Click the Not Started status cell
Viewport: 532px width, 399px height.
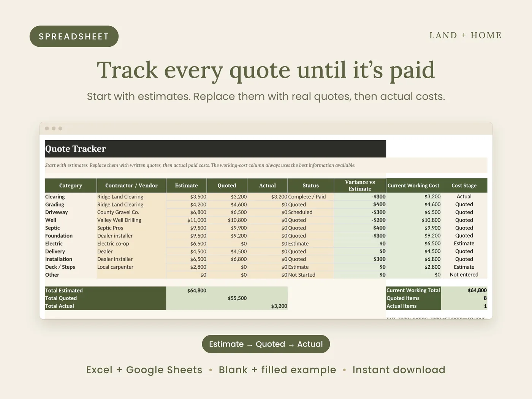point(311,275)
